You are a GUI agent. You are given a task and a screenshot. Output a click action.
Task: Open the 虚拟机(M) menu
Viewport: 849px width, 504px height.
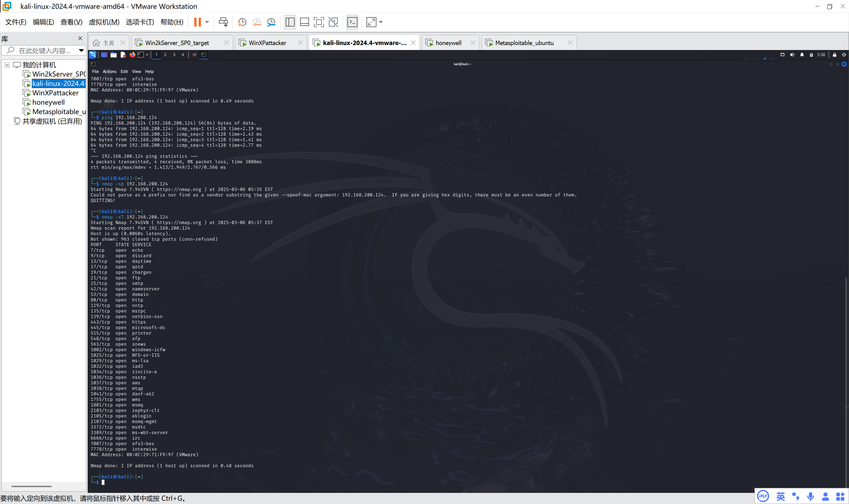(x=104, y=22)
